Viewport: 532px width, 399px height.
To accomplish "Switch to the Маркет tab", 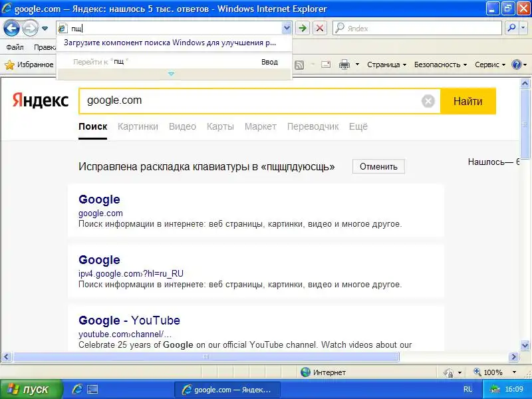I will pos(261,126).
